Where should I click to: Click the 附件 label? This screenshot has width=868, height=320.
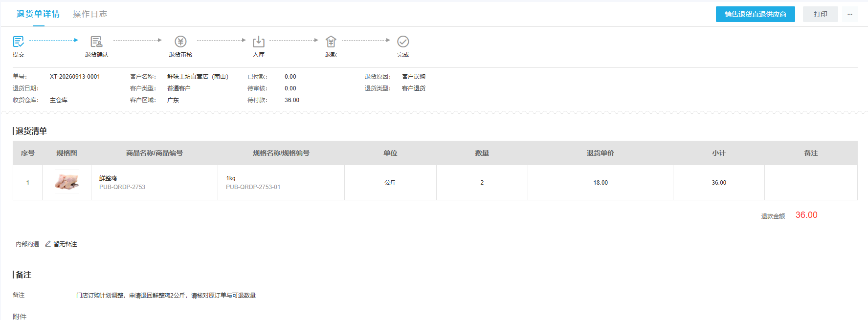coord(20,317)
